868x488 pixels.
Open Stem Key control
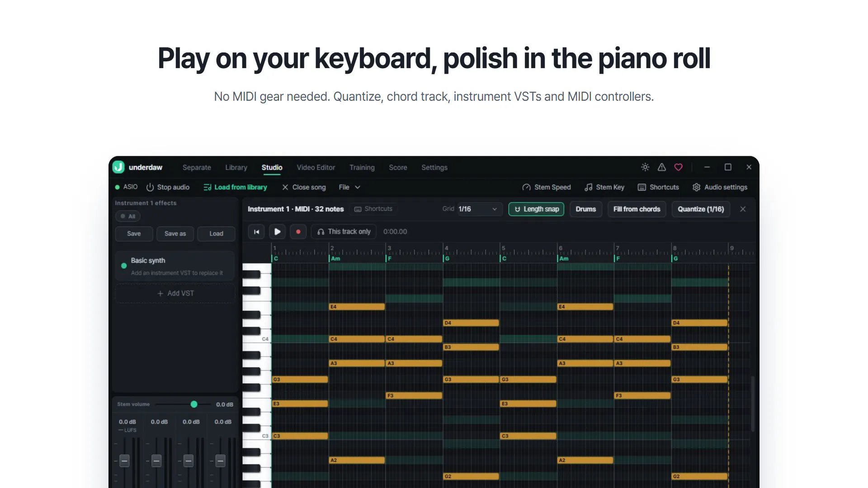604,187
